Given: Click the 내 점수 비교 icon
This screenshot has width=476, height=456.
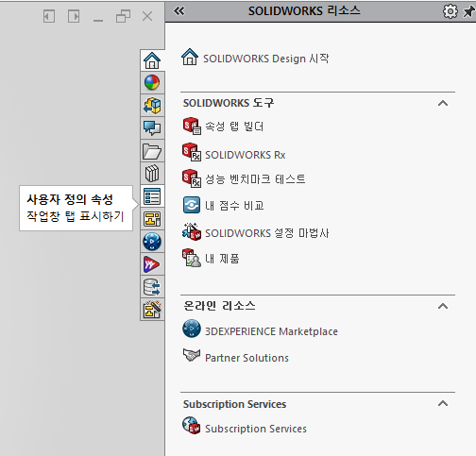Looking at the screenshot, I should pos(192,205).
